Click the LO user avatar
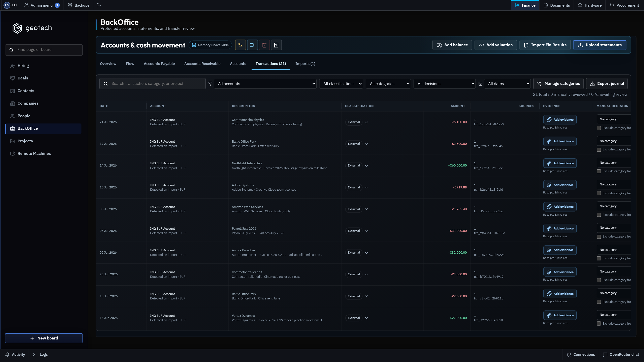 (7, 5)
